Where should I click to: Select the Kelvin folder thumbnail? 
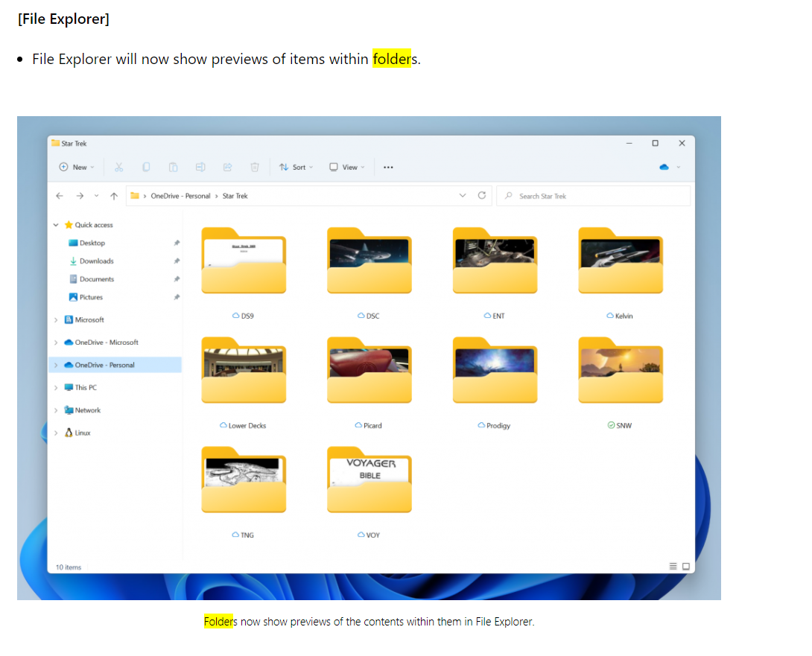click(x=621, y=261)
